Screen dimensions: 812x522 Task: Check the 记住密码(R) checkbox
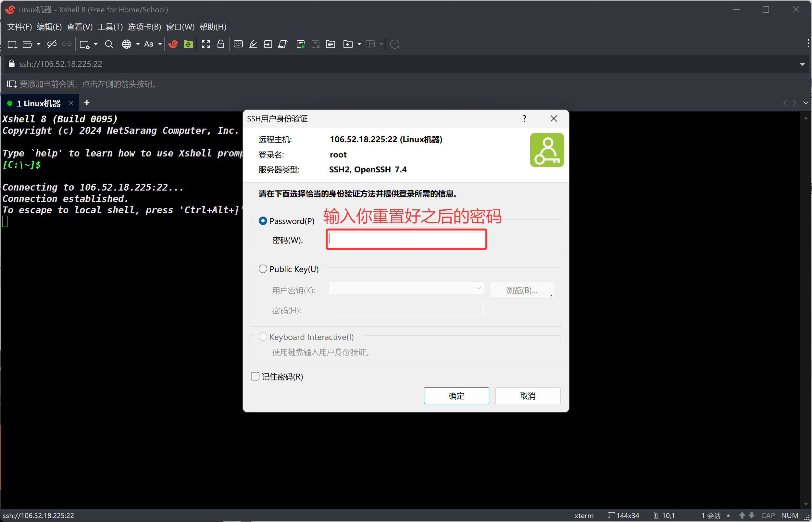coord(255,377)
